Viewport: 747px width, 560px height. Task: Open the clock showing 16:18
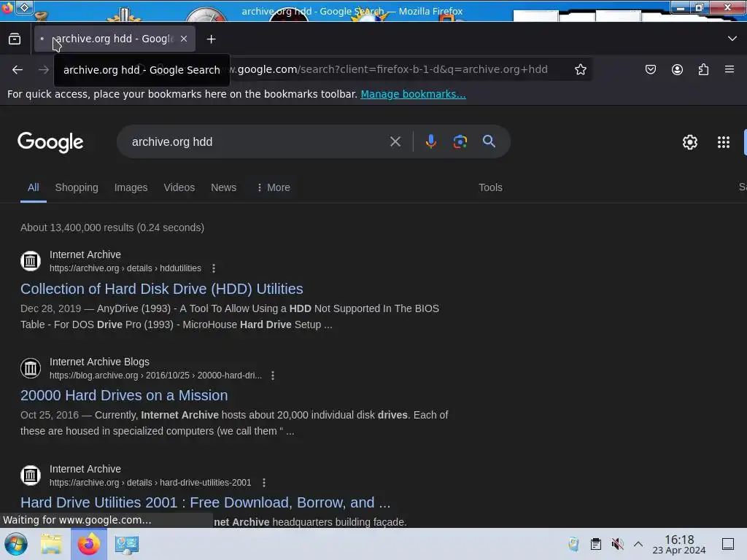point(679,544)
